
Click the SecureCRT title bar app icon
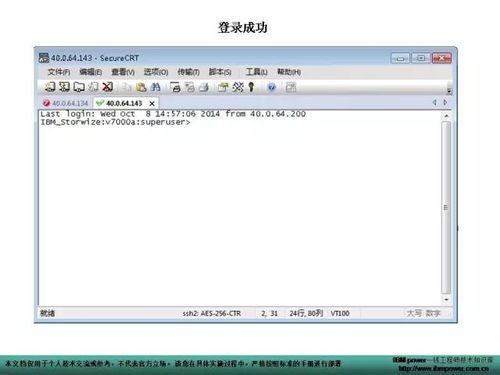(43, 58)
